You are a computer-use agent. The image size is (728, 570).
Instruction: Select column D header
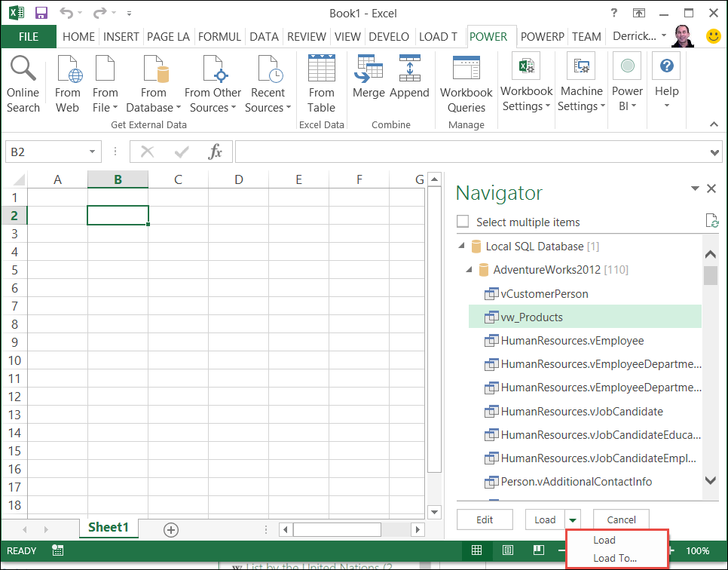click(x=239, y=179)
